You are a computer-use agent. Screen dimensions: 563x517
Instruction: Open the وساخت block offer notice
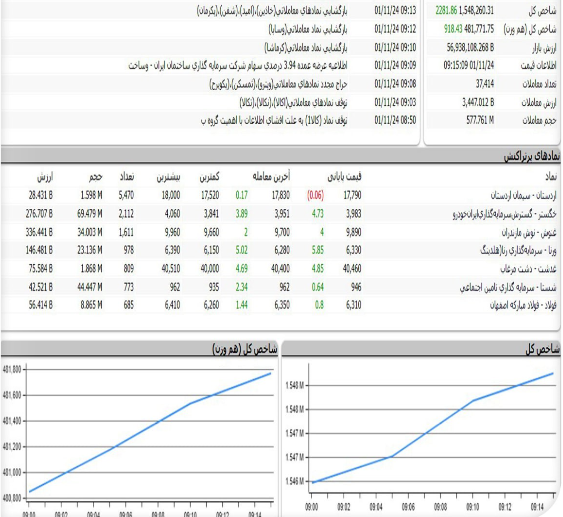238,66
